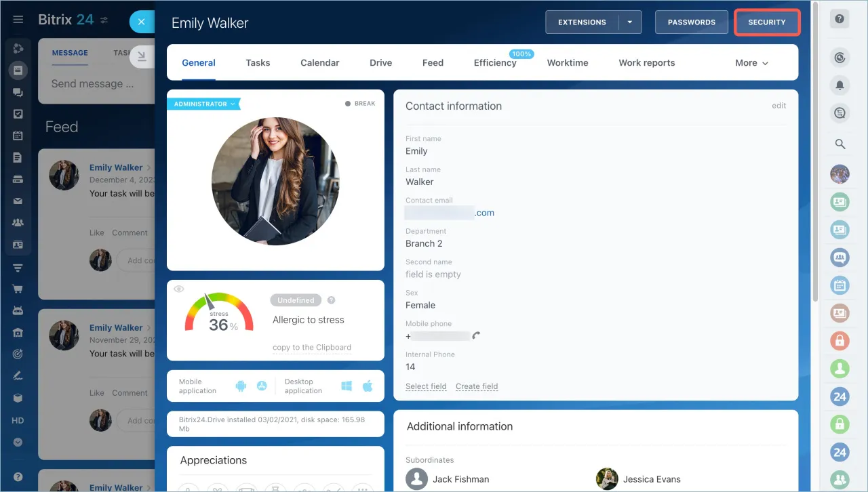Open the ADMINISTRATOR role dropdown
The image size is (868, 492).
(203, 104)
